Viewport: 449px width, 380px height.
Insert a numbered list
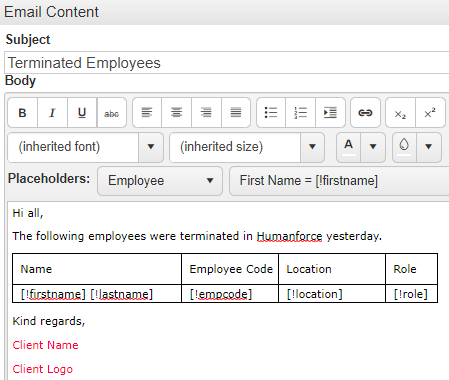click(x=300, y=113)
